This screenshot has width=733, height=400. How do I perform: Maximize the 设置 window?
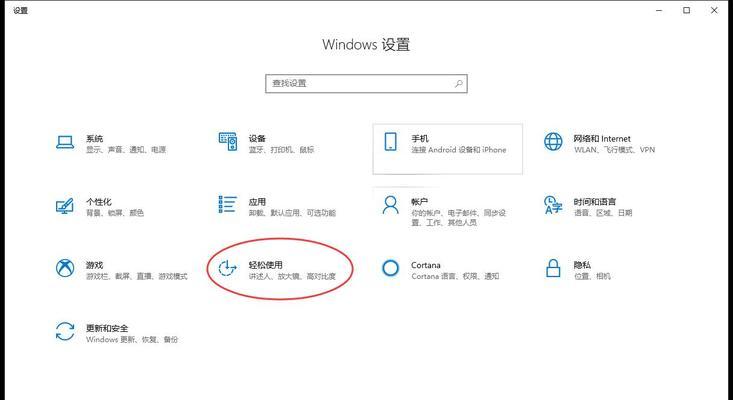687,10
